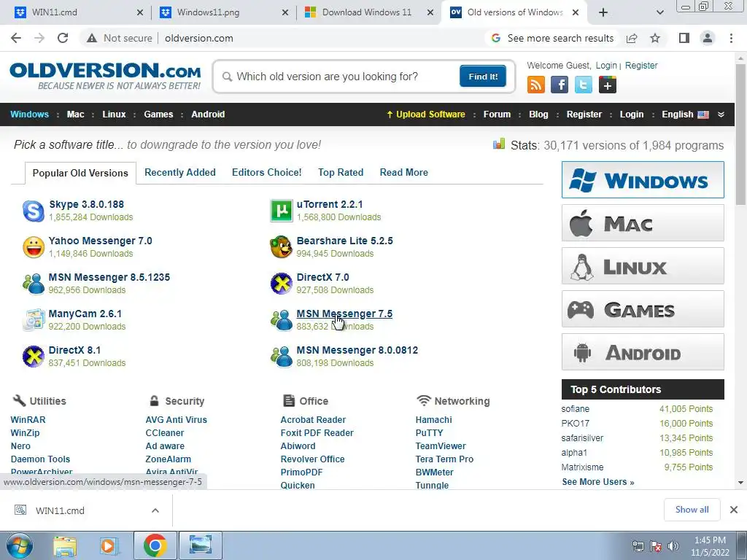The width and height of the screenshot is (747, 560).
Task: Open the Recently Added tab
Action: (x=180, y=172)
